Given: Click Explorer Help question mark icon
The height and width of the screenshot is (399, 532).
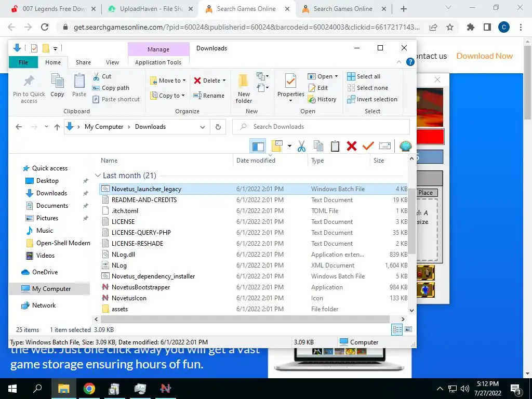Looking at the screenshot, I should 410,62.
